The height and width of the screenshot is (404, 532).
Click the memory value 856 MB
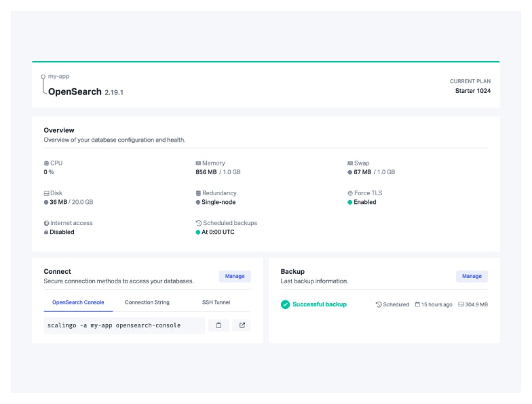(x=206, y=172)
